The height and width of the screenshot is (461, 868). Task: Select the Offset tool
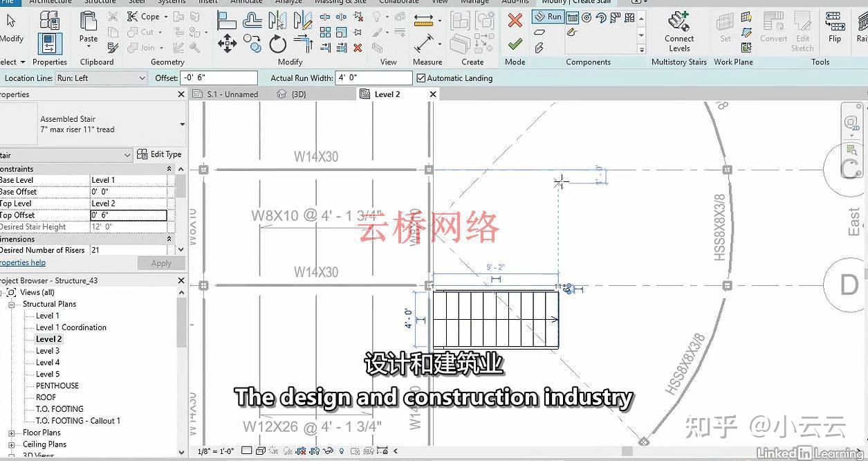pos(252,21)
